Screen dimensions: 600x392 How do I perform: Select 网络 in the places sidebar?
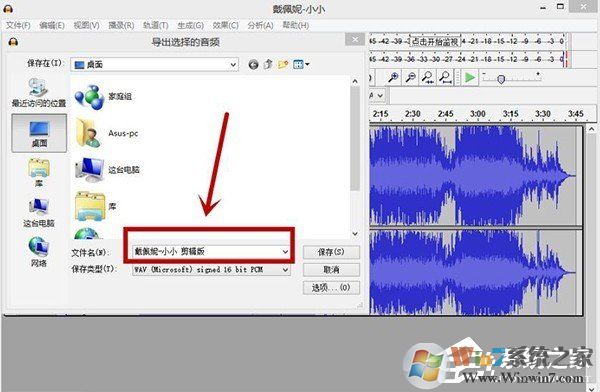39,252
